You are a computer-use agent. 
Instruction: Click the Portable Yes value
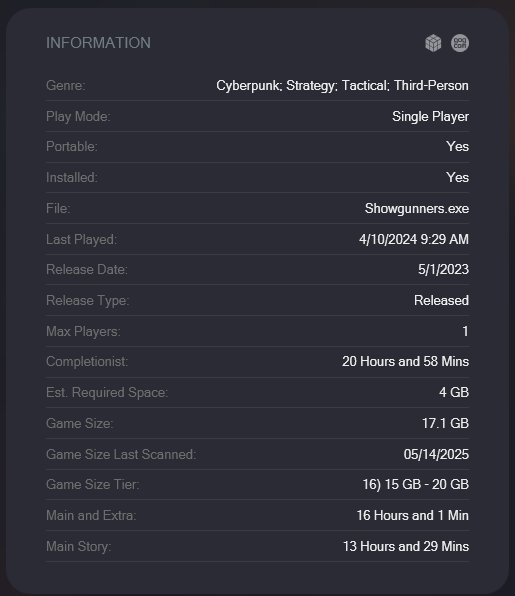(x=458, y=147)
